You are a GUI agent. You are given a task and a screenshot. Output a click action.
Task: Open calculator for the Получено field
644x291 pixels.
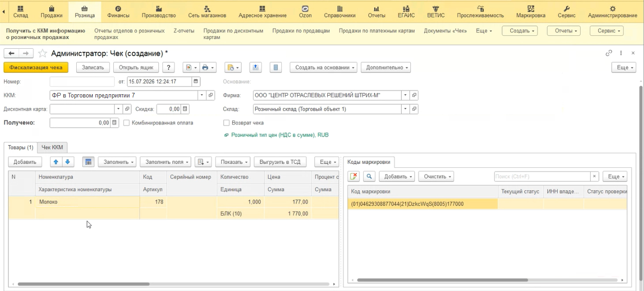[x=115, y=123]
